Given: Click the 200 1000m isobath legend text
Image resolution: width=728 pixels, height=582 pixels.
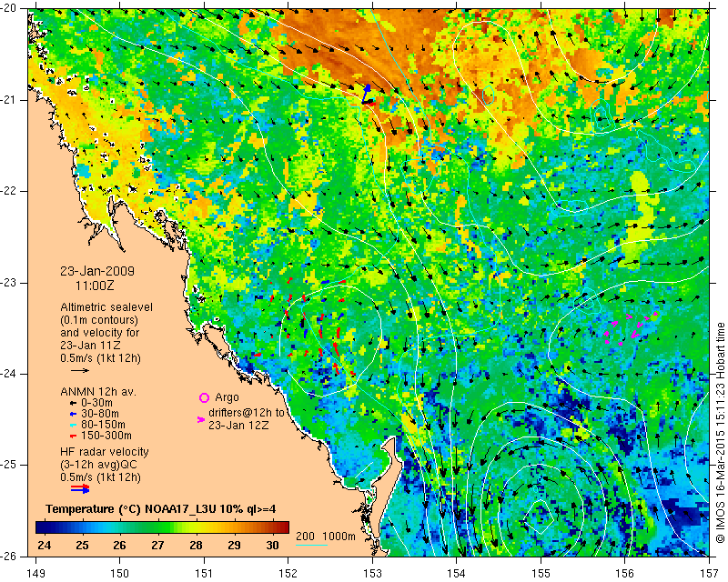Looking at the screenshot, I should [x=326, y=537].
